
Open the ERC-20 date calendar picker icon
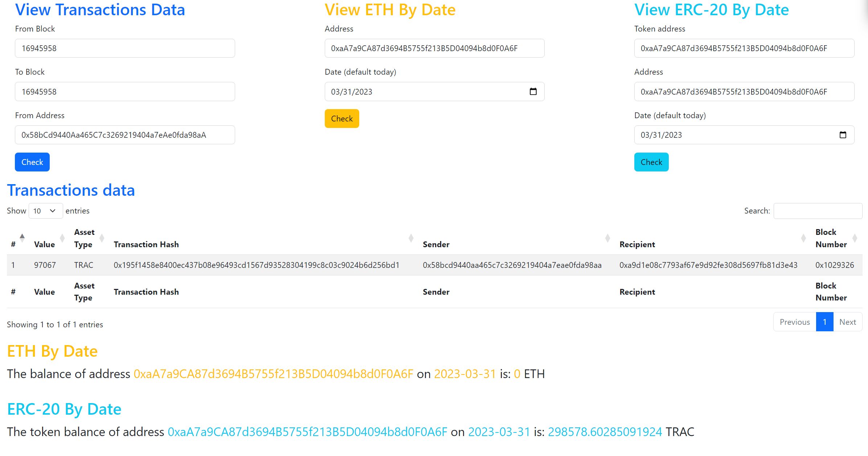coord(843,135)
